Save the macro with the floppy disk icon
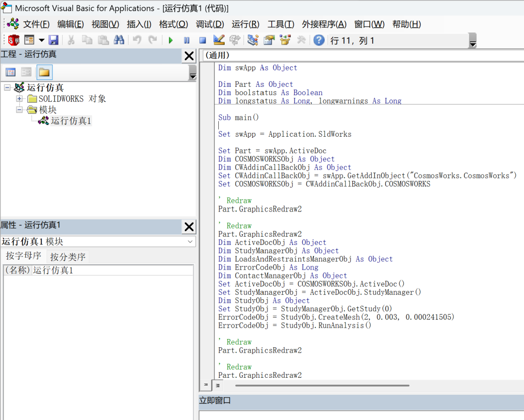This screenshot has height=420, width=524. (53, 40)
